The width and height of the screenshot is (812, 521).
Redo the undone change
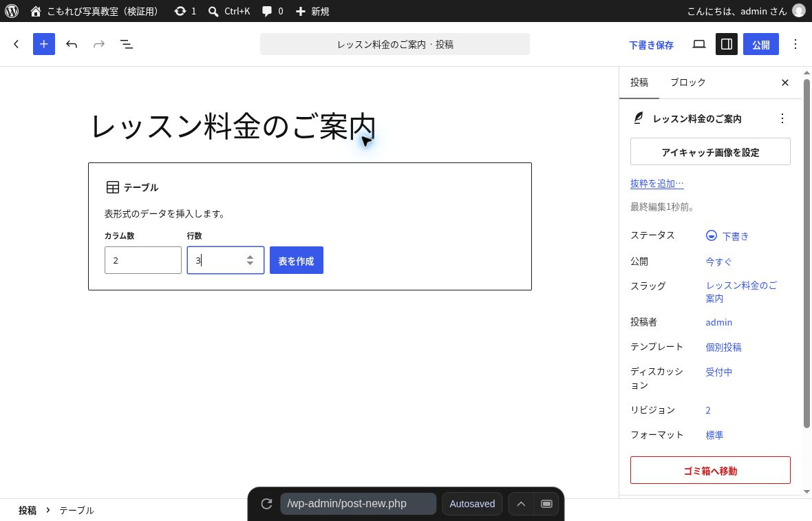tap(99, 44)
